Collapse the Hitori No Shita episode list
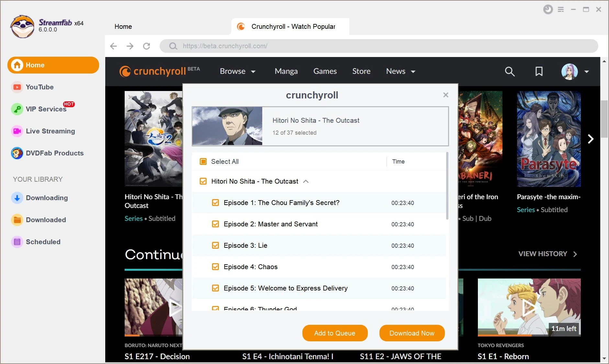609x364 pixels. [306, 181]
